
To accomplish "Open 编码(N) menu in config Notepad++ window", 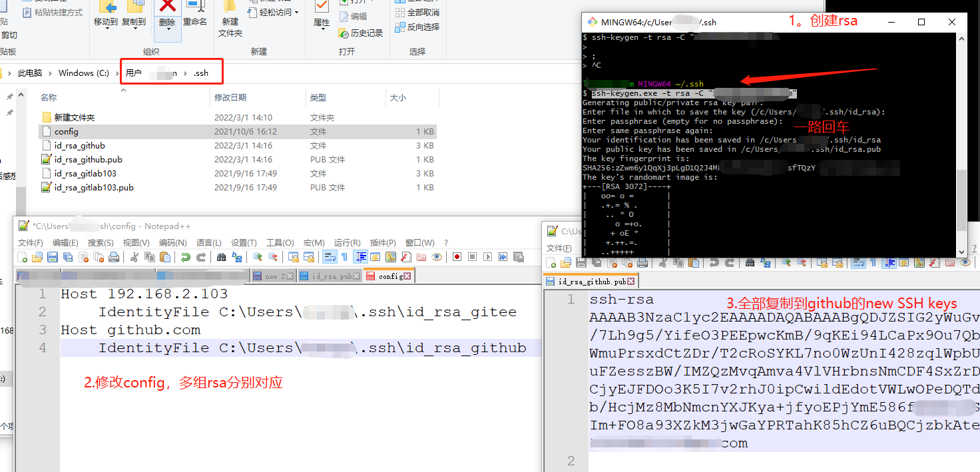I will tap(172, 242).
